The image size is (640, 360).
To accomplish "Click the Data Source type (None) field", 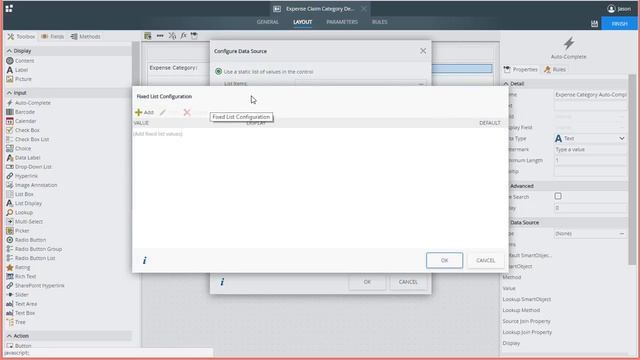I will [x=590, y=233].
